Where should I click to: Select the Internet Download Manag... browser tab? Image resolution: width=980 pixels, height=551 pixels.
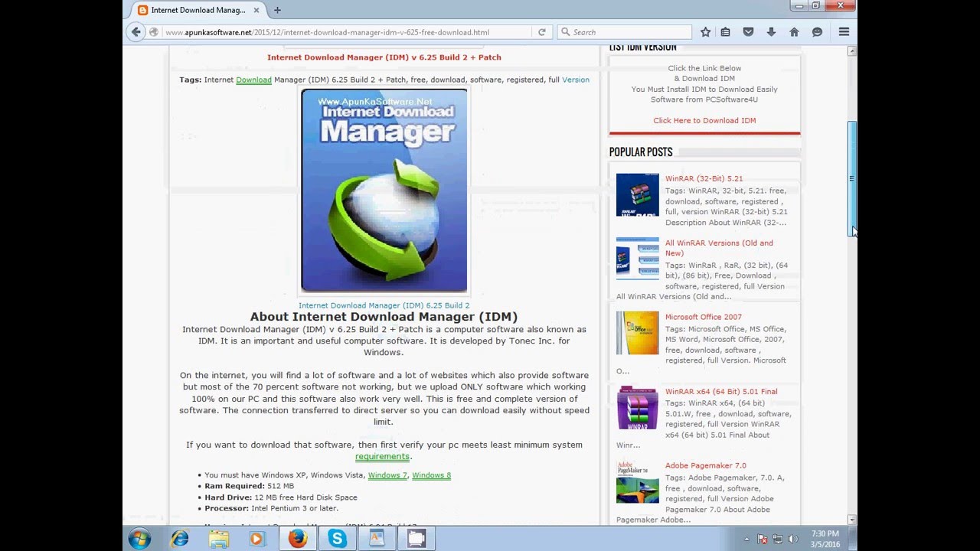point(198,10)
